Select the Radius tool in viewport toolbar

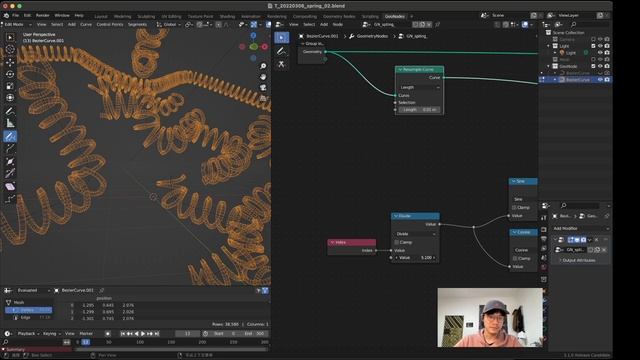click(10, 161)
